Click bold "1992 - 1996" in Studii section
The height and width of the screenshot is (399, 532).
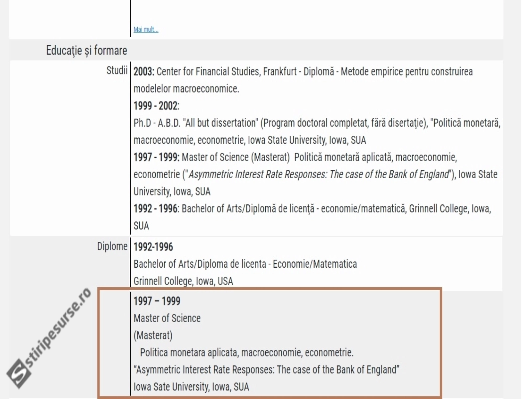156,209
